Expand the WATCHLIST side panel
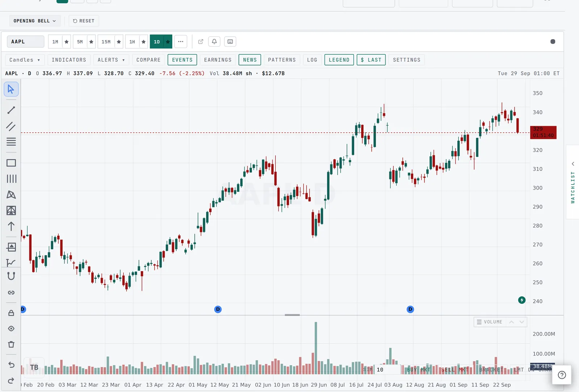This screenshot has width=579, height=392. (x=573, y=182)
